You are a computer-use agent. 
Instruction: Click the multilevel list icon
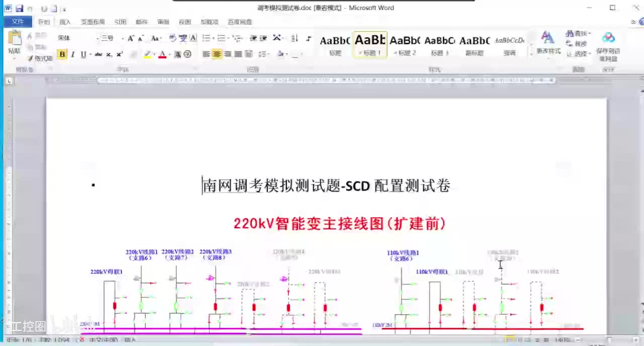coord(237,38)
